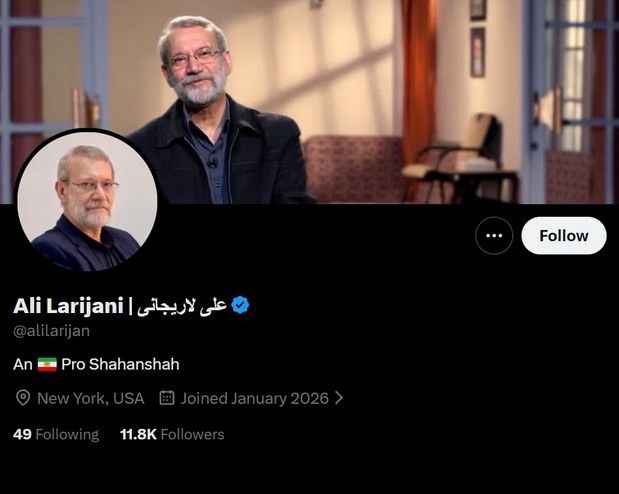Click the calendar icon beside Joined date
Viewport: 619px width, 494px height.
point(167,398)
